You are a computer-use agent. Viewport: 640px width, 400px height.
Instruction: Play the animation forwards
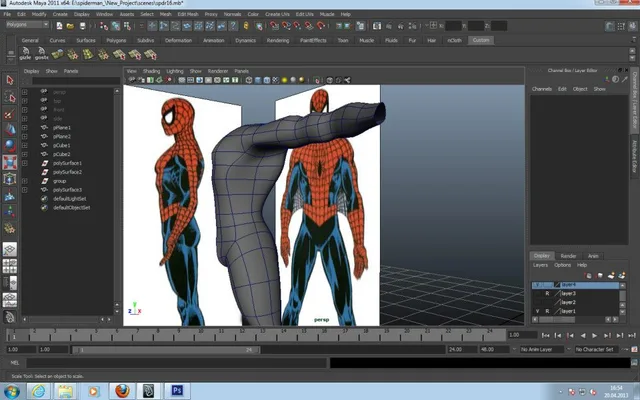(595, 336)
